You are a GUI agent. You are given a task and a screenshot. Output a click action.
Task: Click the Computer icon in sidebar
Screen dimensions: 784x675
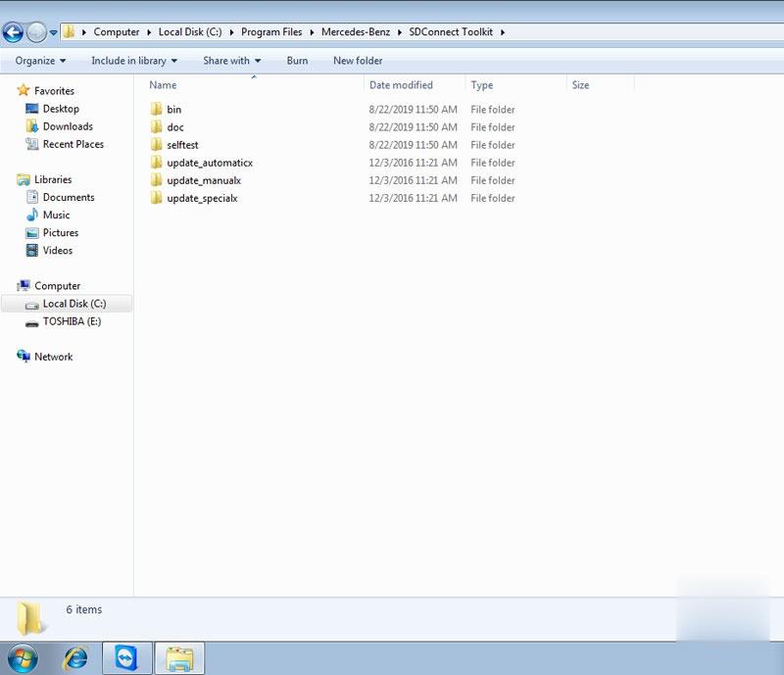pos(24,285)
